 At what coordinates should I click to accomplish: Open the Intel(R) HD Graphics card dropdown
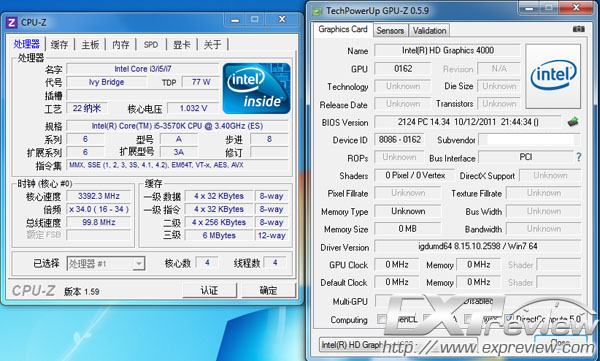coord(398,345)
